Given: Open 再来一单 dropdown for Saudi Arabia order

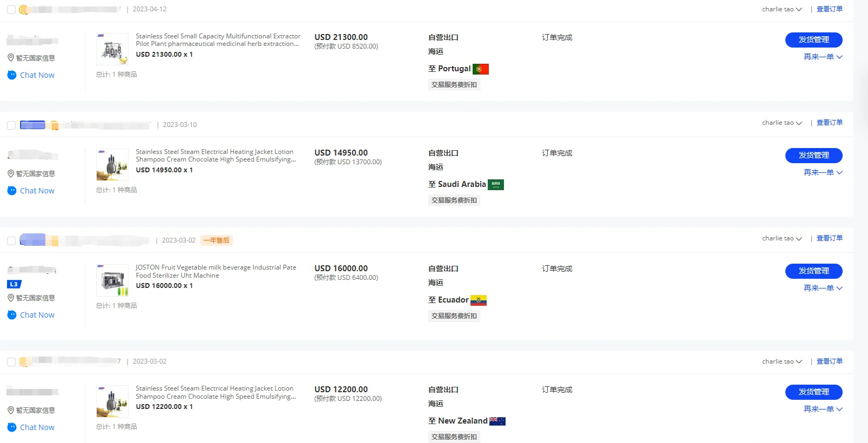Looking at the screenshot, I should click(823, 172).
